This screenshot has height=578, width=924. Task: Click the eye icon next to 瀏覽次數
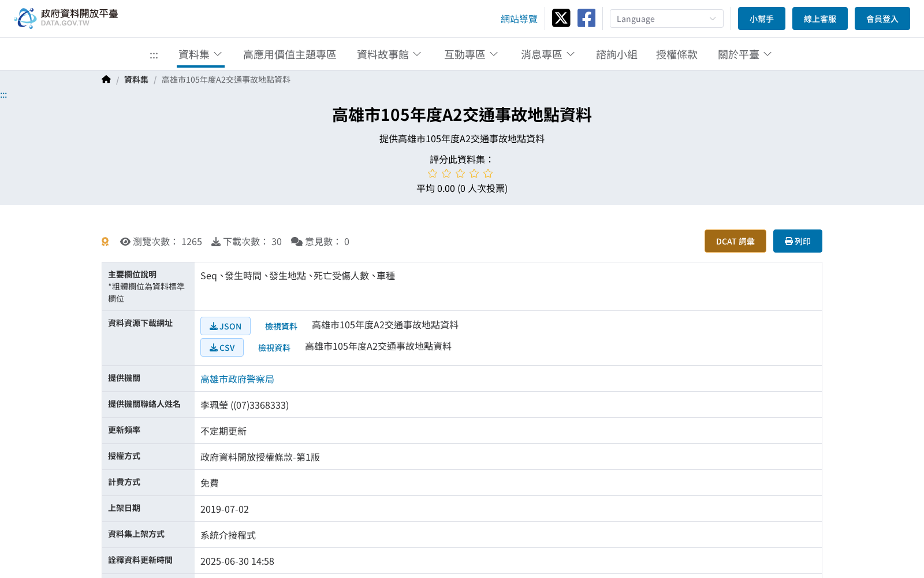click(x=125, y=242)
